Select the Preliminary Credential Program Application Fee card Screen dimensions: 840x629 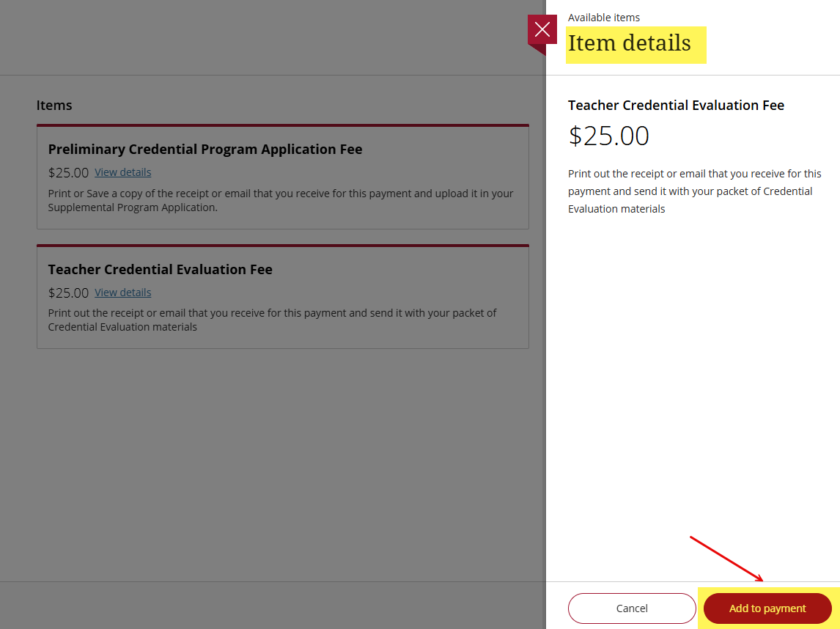(282, 176)
